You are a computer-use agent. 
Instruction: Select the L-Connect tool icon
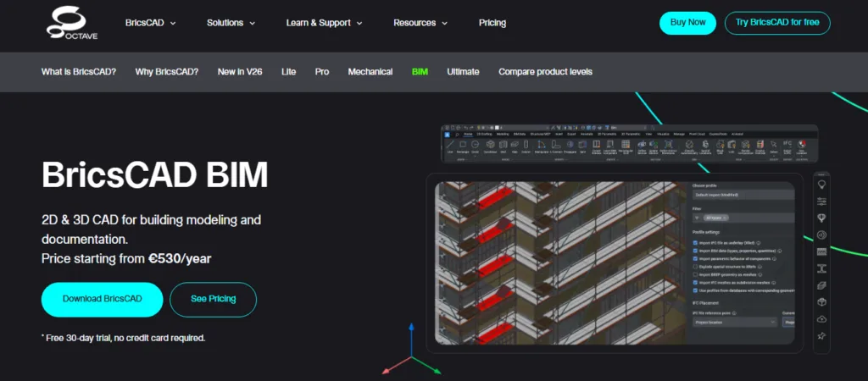coord(556,145)
